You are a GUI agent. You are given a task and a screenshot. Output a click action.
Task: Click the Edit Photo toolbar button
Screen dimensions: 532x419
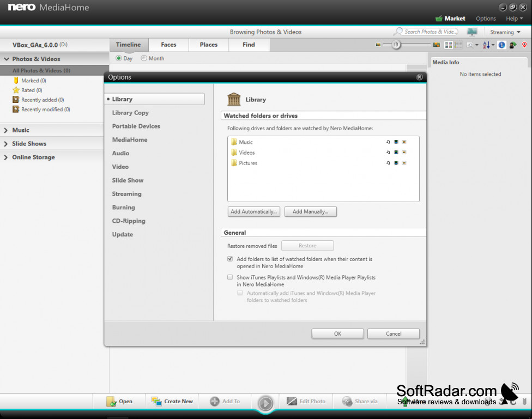pyautogui.click(x=306, y=402)
